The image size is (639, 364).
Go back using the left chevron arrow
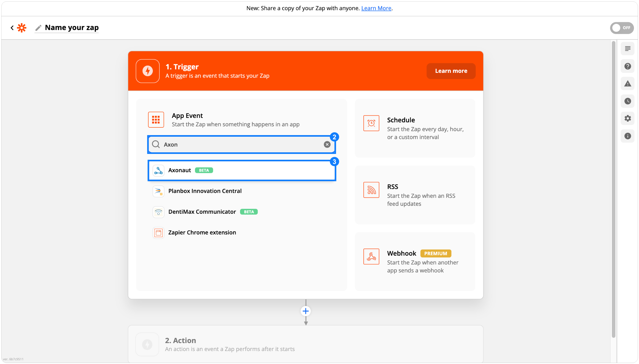tap(12, 28)
